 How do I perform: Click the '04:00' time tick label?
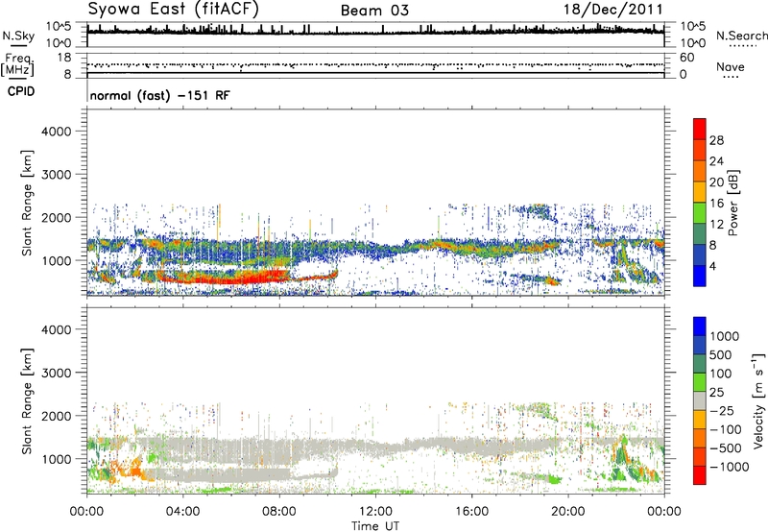(182, 512)
